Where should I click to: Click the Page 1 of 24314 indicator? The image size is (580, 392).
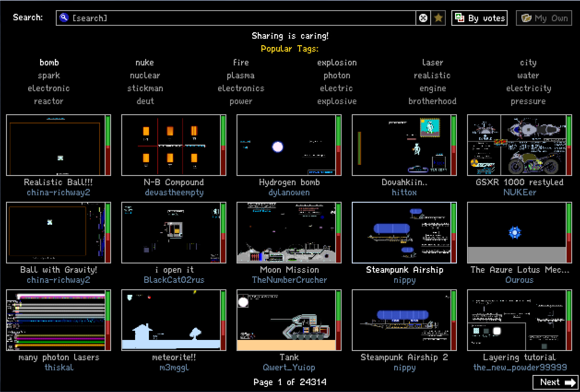290,382
